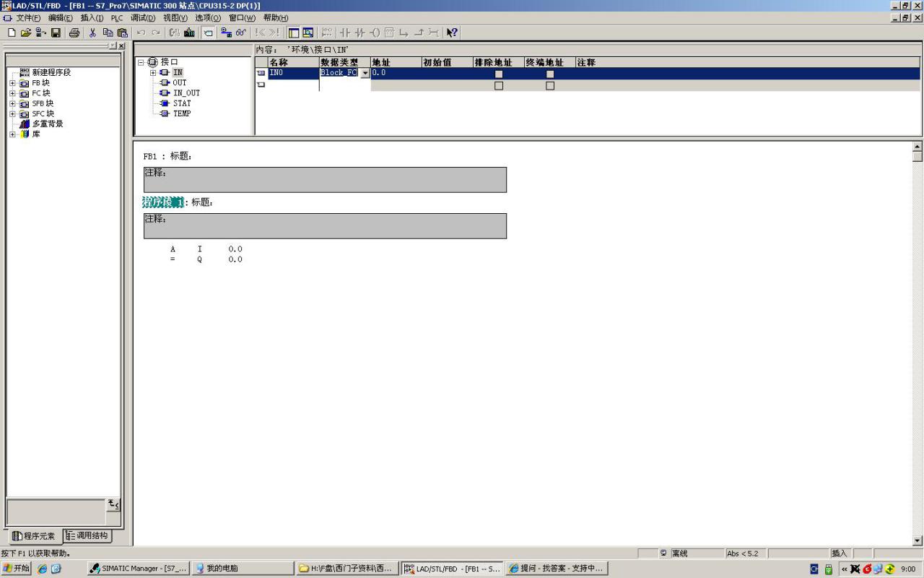Toggle 终端地址 checkbox in the empty row
Image resolution: width=924 pixels, height=578 pixels.
pos(550,85)
